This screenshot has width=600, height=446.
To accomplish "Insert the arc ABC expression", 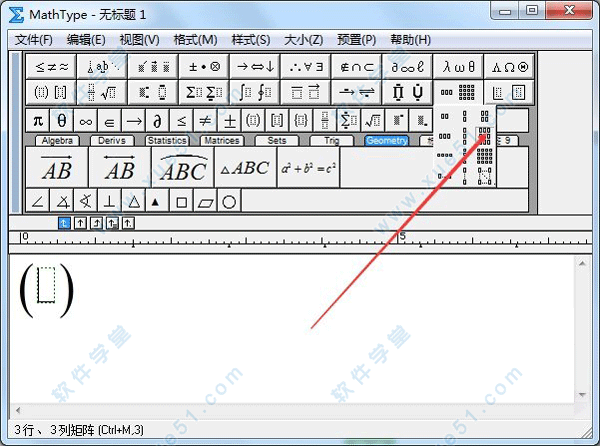I will tap(183, 167).
